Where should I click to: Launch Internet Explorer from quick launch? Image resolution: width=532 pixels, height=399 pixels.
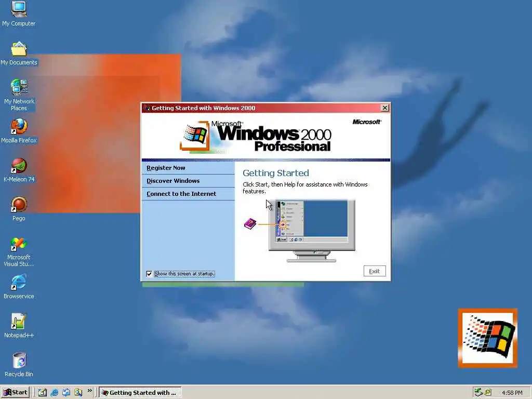pos(54,392)
